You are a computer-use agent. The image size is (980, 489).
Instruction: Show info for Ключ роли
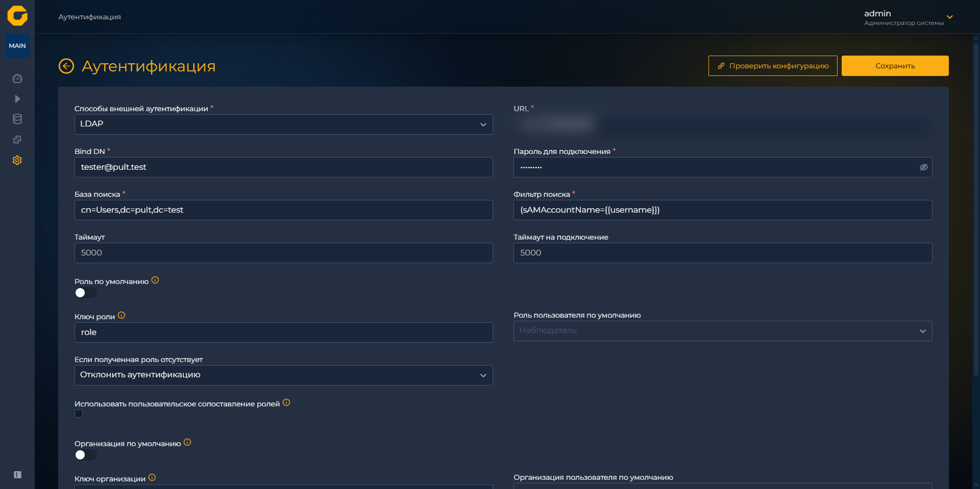click(x=121, y=315)
